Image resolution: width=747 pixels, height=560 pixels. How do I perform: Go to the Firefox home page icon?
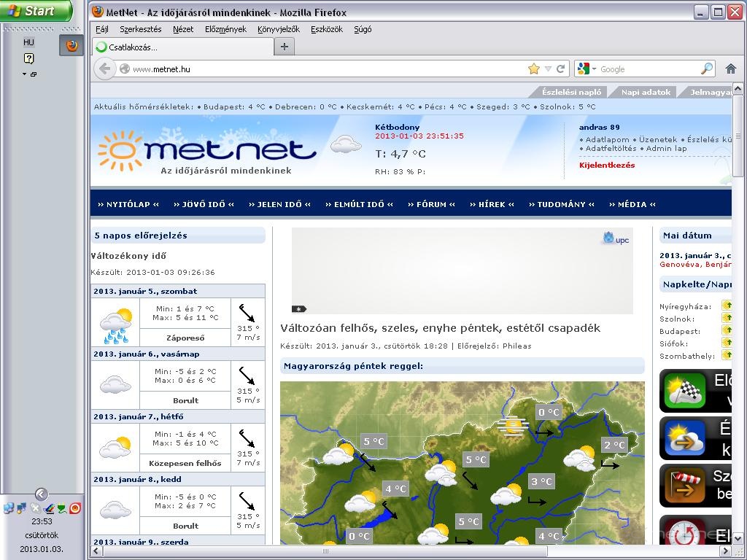click(731, 69)
